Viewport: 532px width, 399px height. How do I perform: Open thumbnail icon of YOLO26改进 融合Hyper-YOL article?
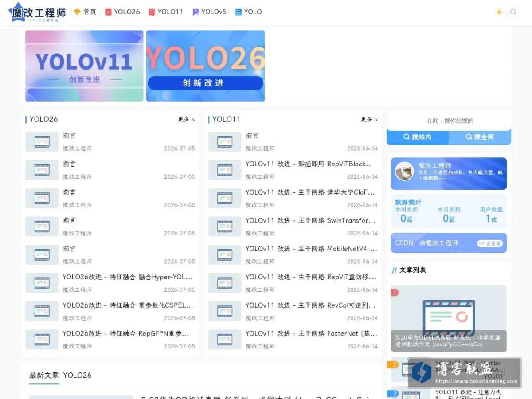click(42, 283)
